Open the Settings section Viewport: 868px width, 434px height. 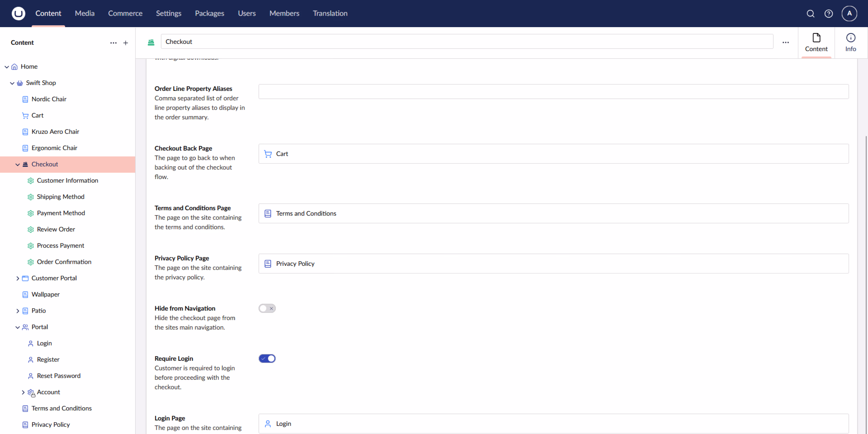[x=168, y=13]
